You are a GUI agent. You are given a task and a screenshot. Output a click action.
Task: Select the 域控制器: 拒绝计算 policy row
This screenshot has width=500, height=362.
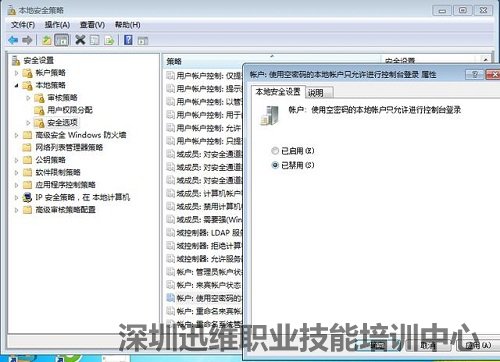click(204, 246)
